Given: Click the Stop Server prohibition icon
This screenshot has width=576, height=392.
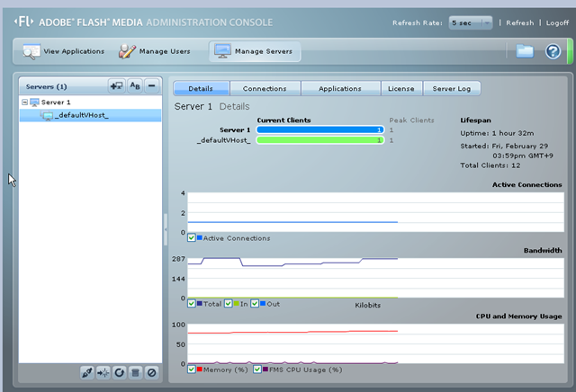Looking at the screenshot, I should 152,373.
